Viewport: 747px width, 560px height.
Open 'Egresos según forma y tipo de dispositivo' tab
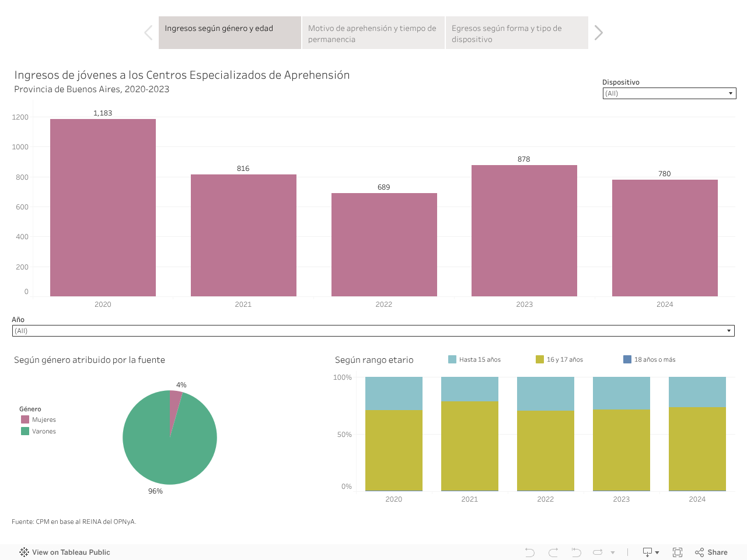click(x=516, y=33)
